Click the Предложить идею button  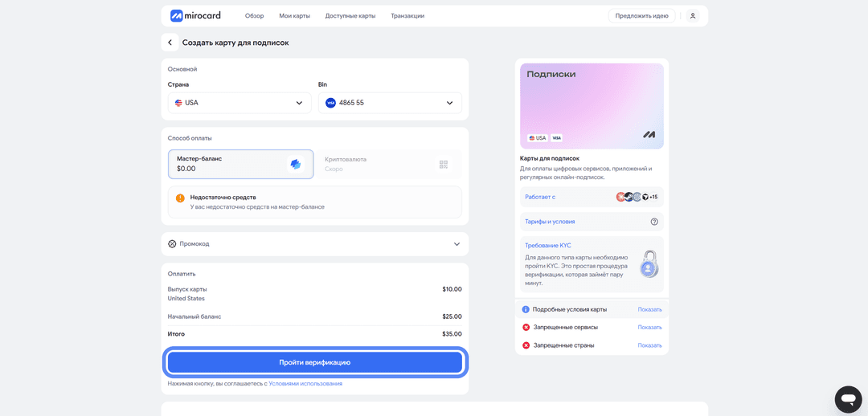(x=641, y=16)
